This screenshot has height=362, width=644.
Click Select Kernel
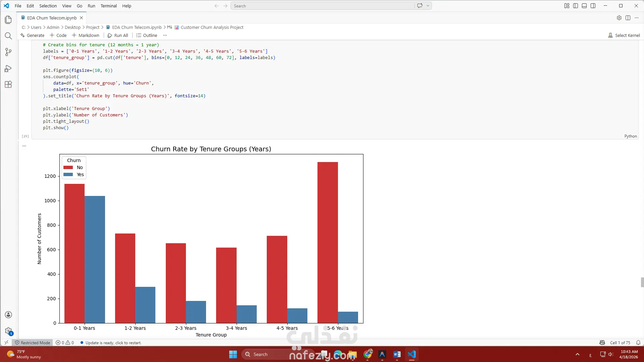point(624,35)
